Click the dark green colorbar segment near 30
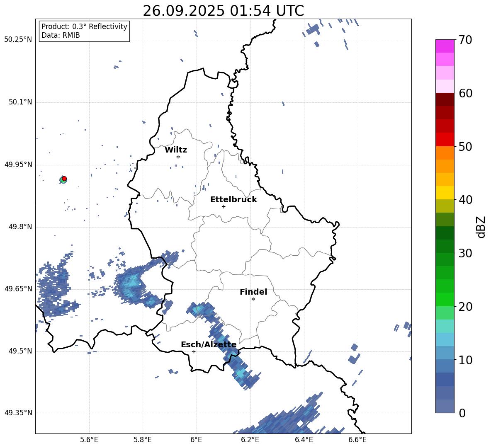 (x=445, y=246)
